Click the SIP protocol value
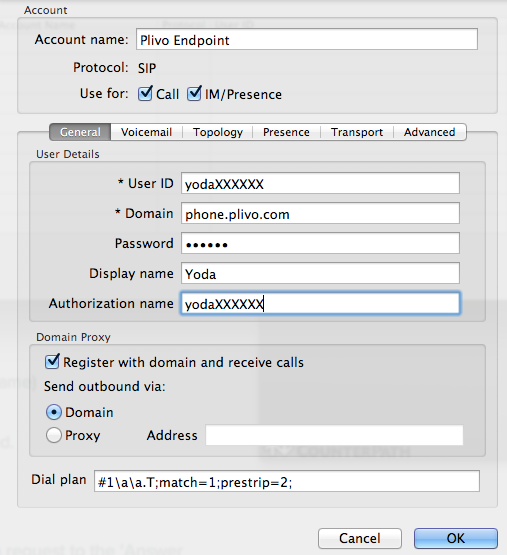 pyautogui.click(x=147, y=68)
